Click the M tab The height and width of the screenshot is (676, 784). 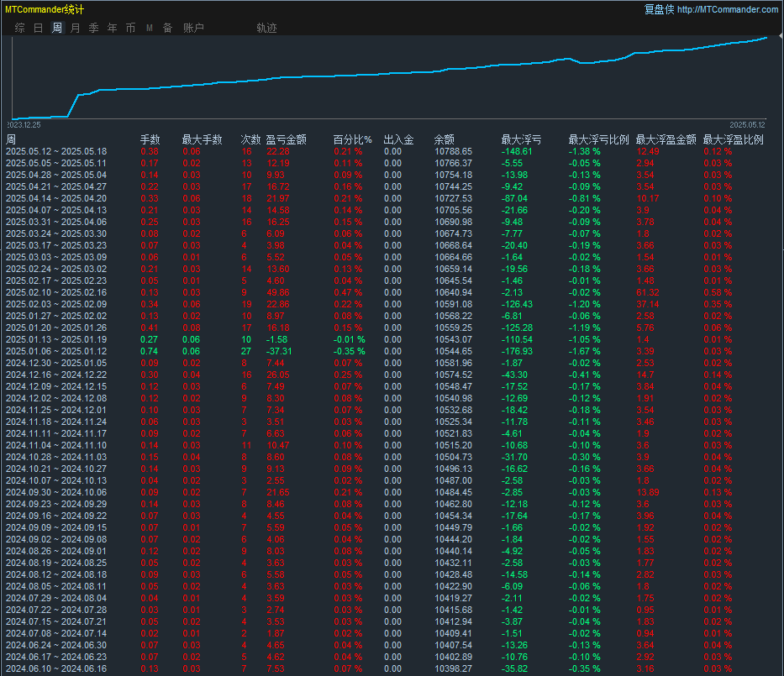[x=149, y=28]
